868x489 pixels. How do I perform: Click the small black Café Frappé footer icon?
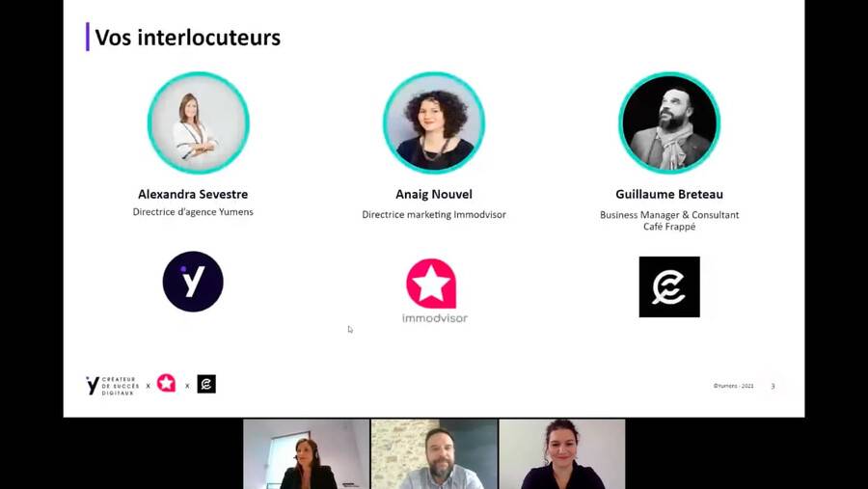(206, 384)
